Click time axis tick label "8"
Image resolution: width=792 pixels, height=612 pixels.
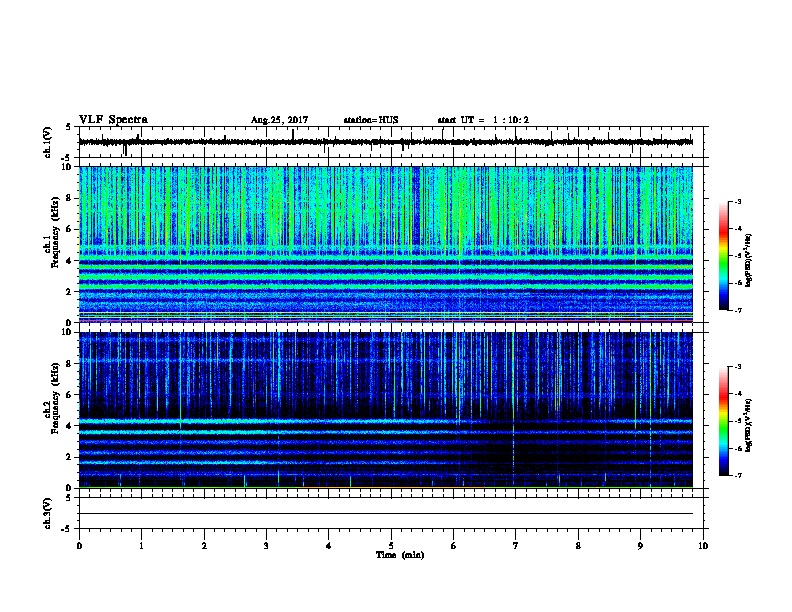[578, 546]
